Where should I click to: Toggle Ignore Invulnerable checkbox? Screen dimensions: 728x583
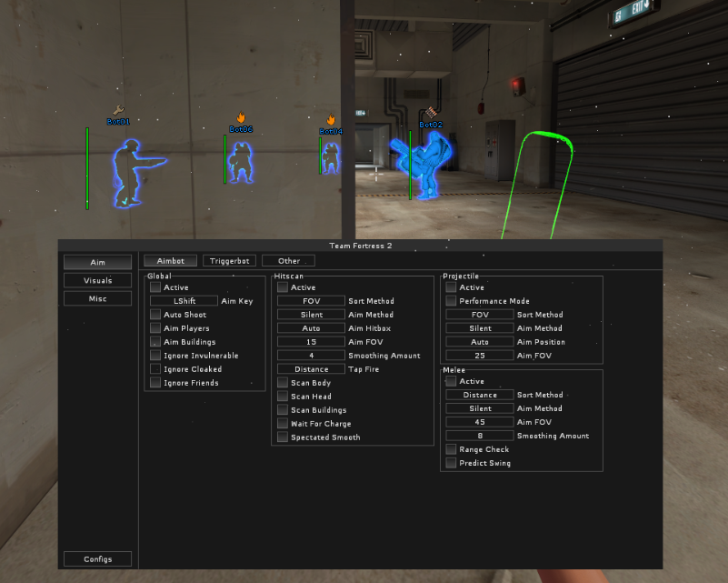[x=155, y=356]
